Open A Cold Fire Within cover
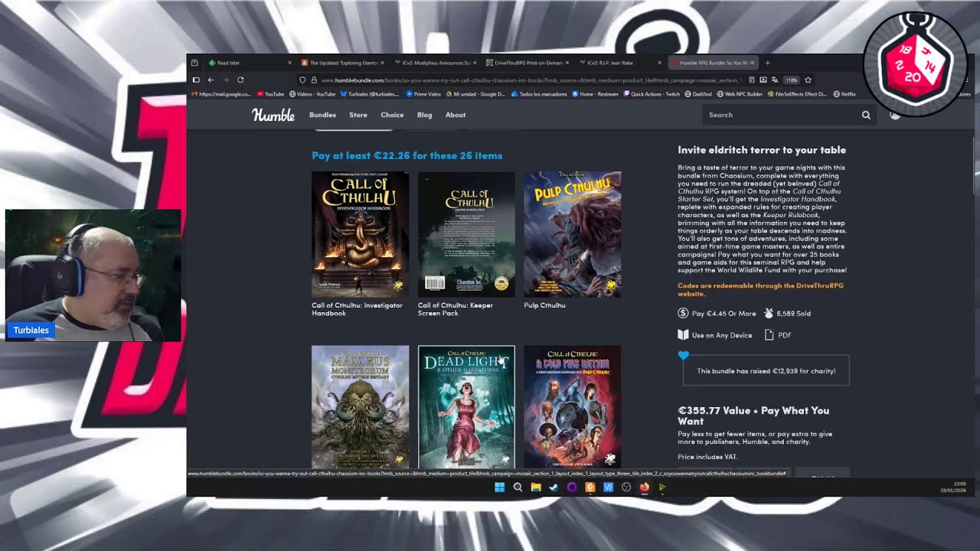 (x=573, y=406)
